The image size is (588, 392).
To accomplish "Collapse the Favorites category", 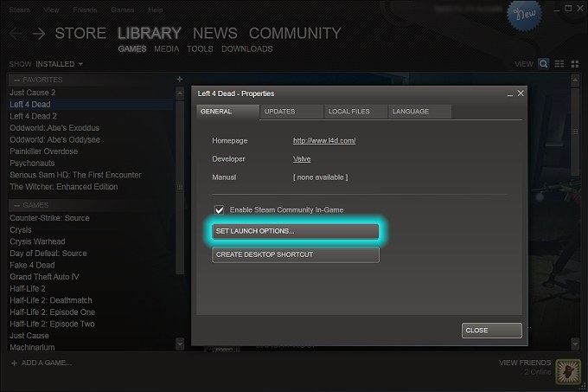I will pyautogui.click(x=17, y=80).
